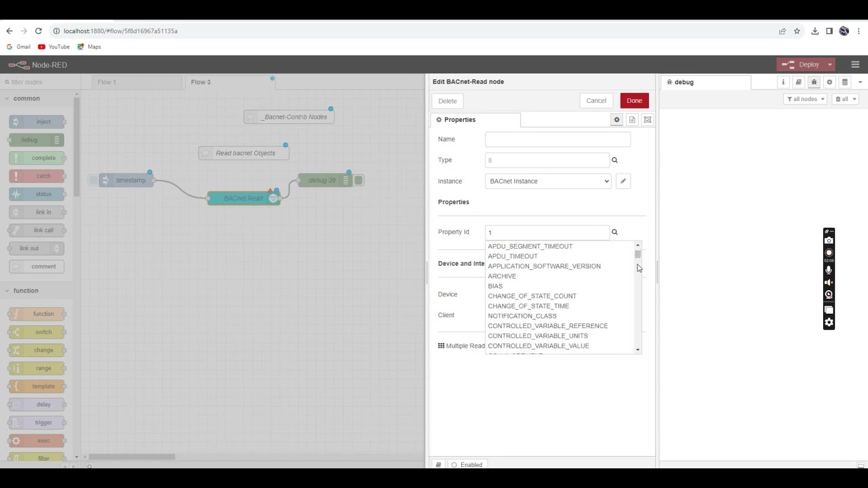Viewport: 868px width, 488px height.
Task: Click scroll-down arrow of property list
Action: coord(637,350)
